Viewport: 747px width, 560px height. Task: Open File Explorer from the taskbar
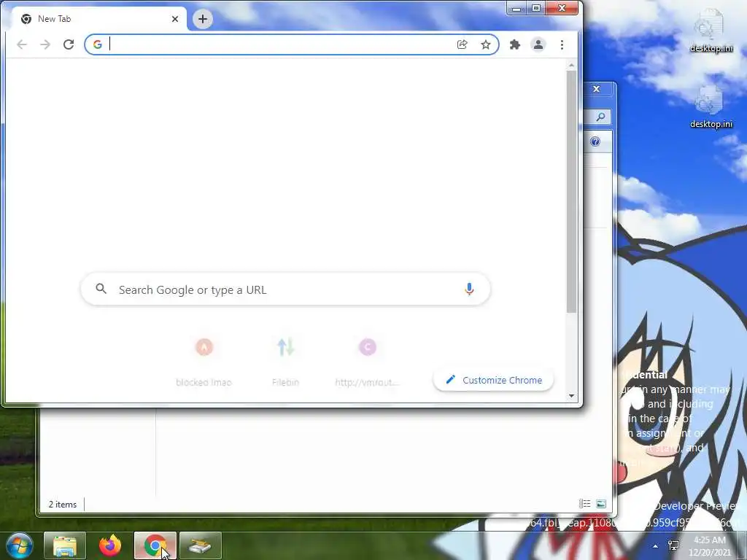(x=65, y=545)
